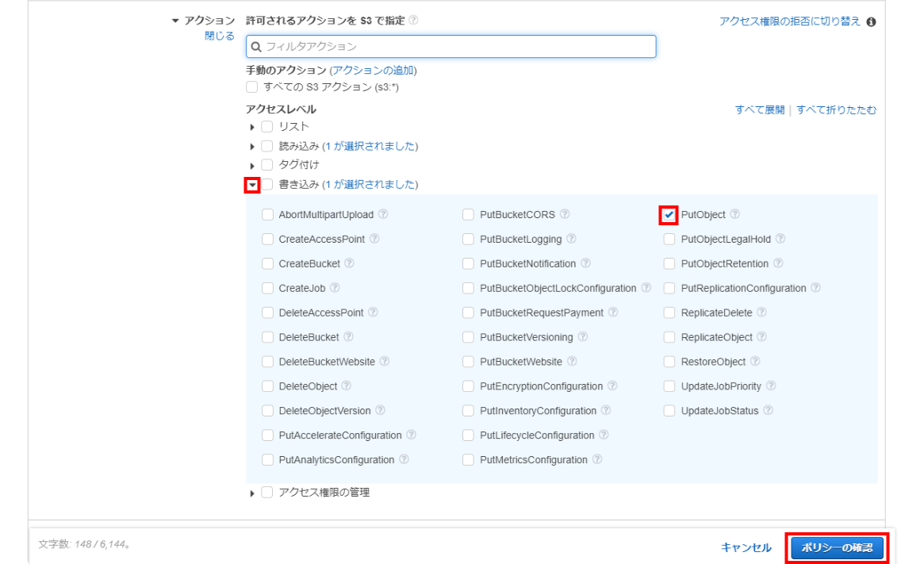The width and height of the screenshot is (924, 564).
Task: Enable the ReplicateDelete checkbox
Action: tap(669, 313)
